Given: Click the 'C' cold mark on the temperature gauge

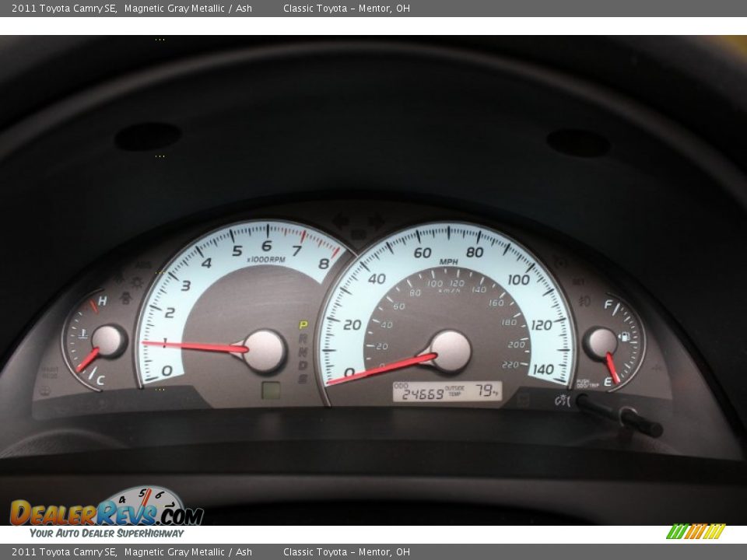Looking at the screenshot, I should 100,380.
